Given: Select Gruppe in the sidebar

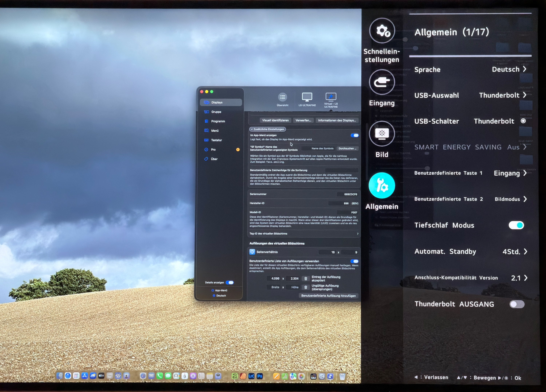Looking at the screenshot, I should pyautogui.click(x=216, y=112).
